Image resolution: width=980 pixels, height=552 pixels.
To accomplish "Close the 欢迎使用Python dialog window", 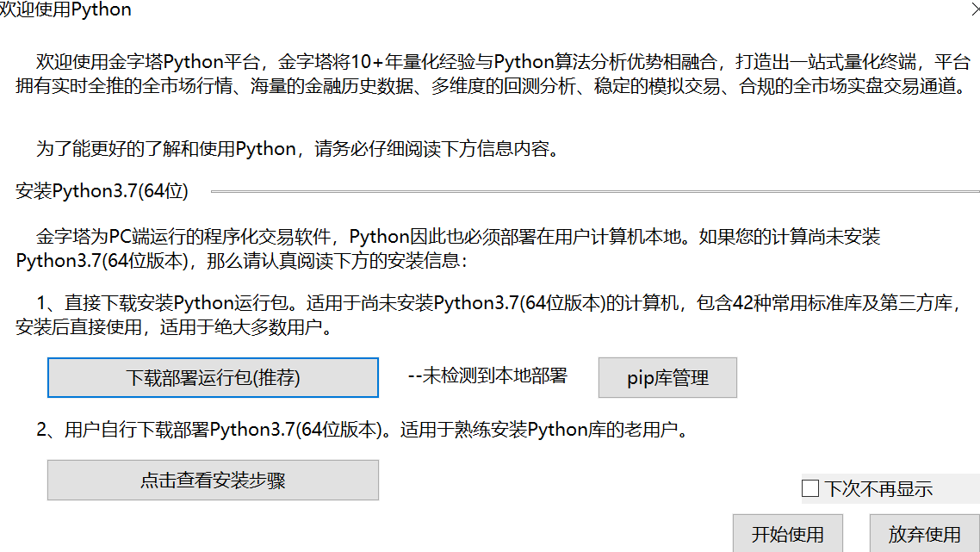I will [975, 9].
